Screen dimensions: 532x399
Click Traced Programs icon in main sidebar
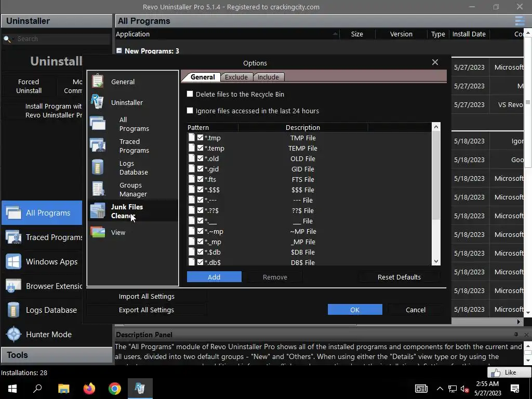[14, 237]
